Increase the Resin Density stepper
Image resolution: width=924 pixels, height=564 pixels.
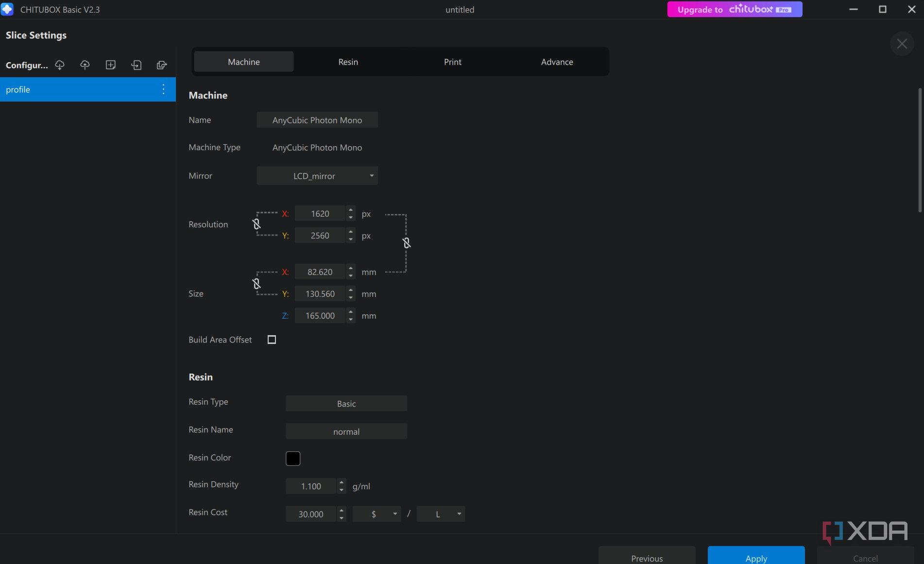342,482
